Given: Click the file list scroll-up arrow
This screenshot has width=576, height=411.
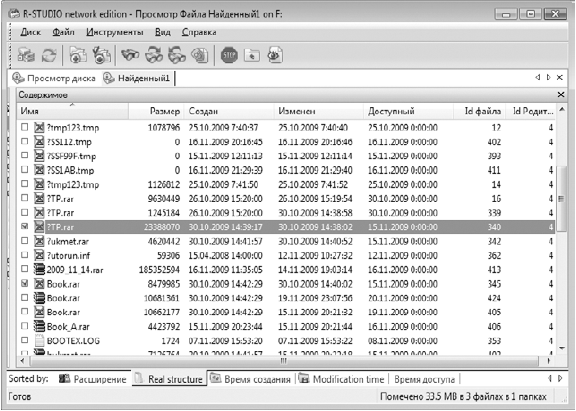Looking at the screenshot, I should click(x=561, y=109).
